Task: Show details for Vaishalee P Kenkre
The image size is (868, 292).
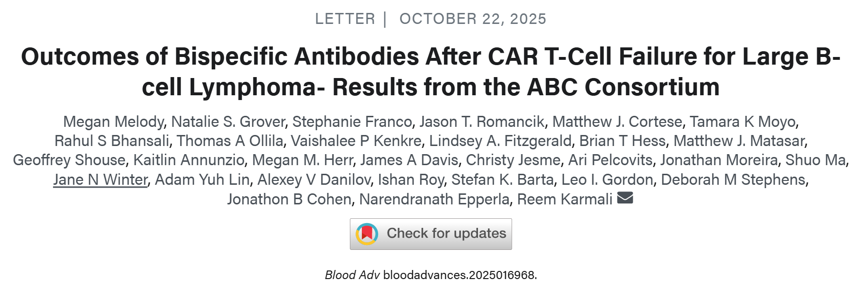Action: [x=356, y=141]
